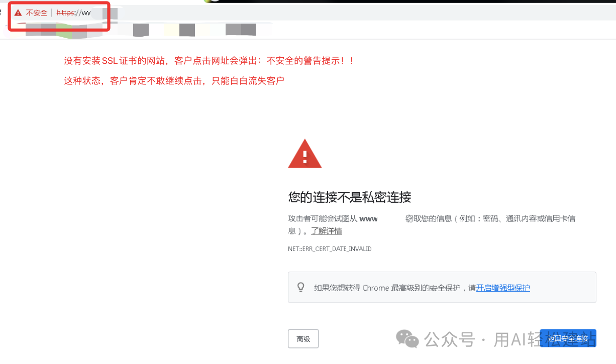616x364 pixels.
Task: Click the NET::ERR_CERT_DATE_INVALID error code
Action: [x=330, y=249]
